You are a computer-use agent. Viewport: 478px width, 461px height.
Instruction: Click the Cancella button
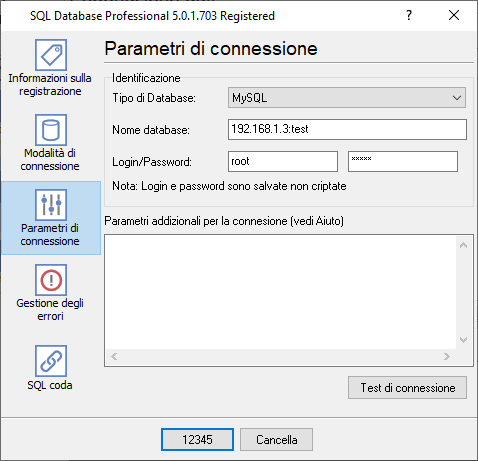tap(276, 439)
